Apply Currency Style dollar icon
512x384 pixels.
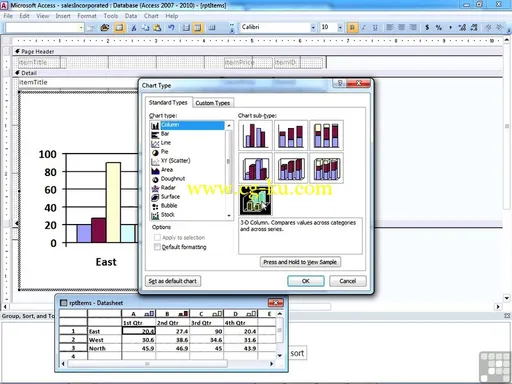point(427,28)
